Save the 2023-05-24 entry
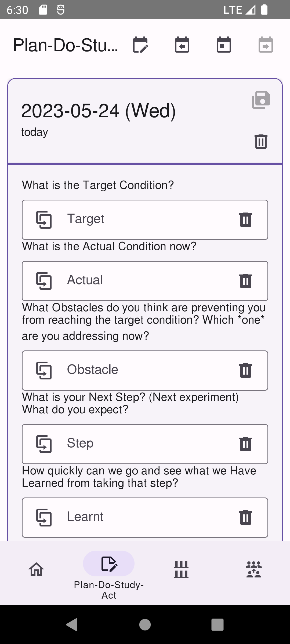The height and width of the screenshot is (644, 290). pos(261,100)
